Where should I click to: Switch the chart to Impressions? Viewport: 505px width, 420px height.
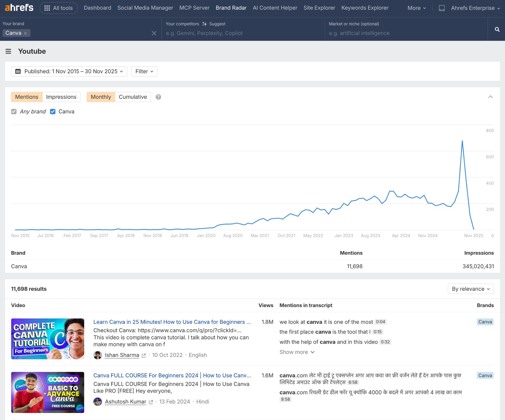(x=61, y=97)
